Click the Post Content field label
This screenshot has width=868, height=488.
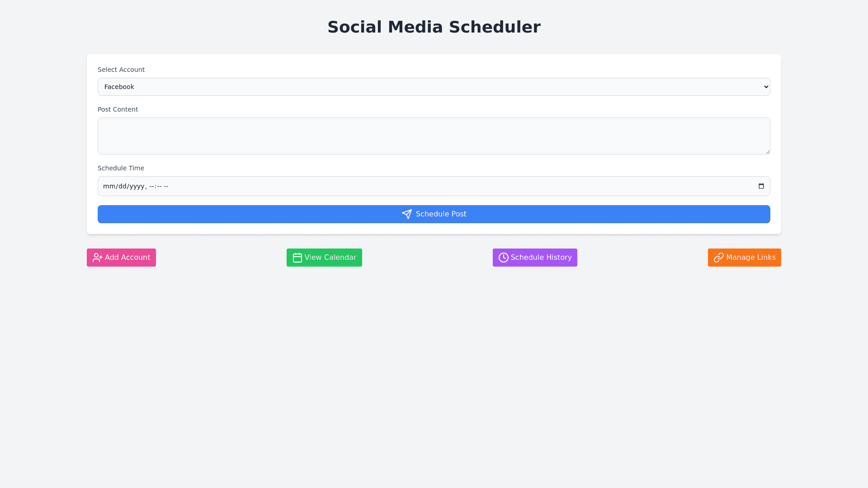coord(118,109)
